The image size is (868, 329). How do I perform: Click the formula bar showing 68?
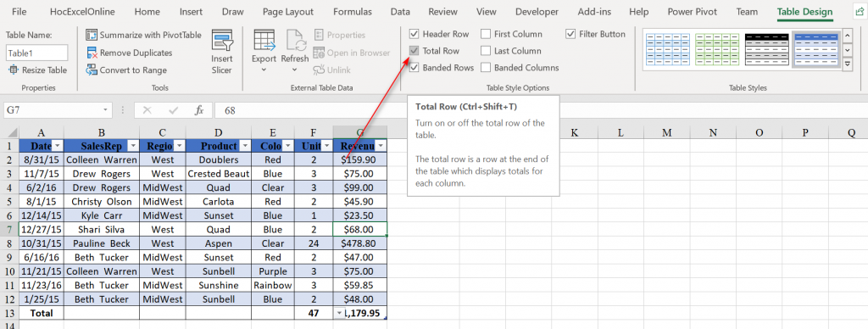click(540, 110)
